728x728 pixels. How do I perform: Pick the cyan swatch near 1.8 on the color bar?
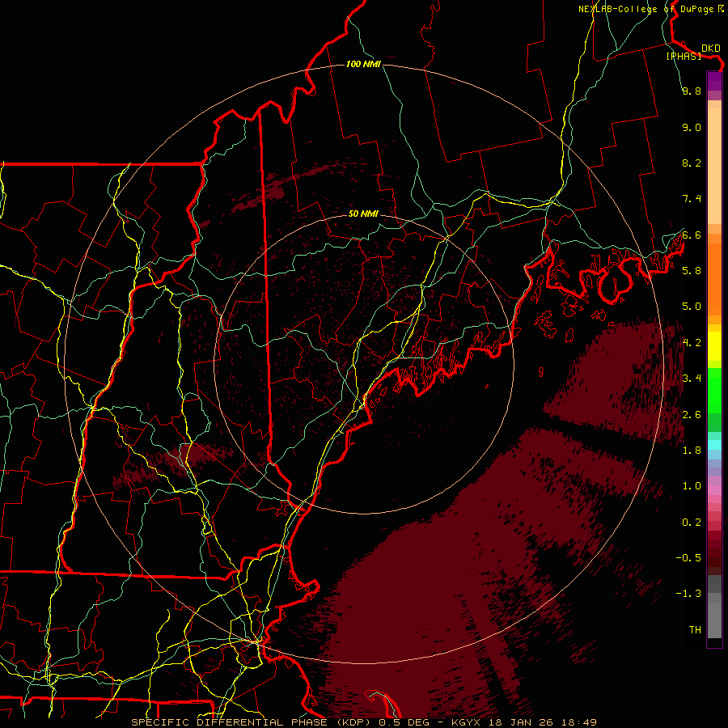click(x=714, y=445)
